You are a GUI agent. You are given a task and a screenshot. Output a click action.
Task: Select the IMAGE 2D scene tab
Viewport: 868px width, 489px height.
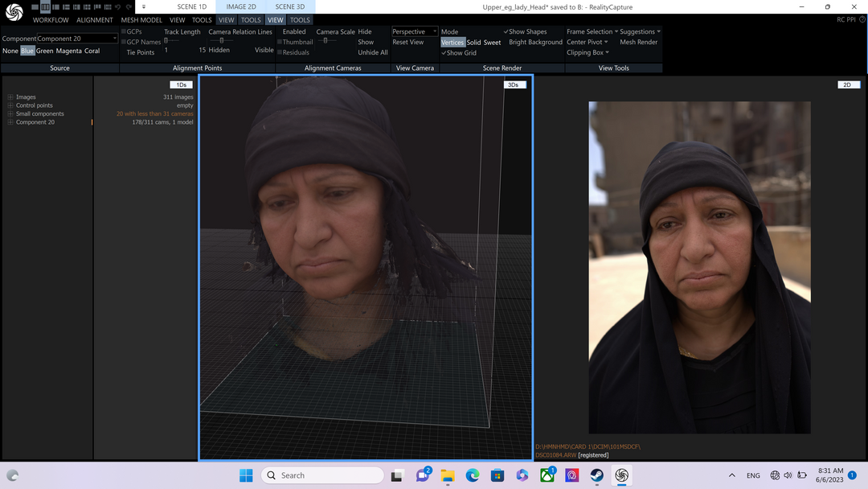(240, 6)
